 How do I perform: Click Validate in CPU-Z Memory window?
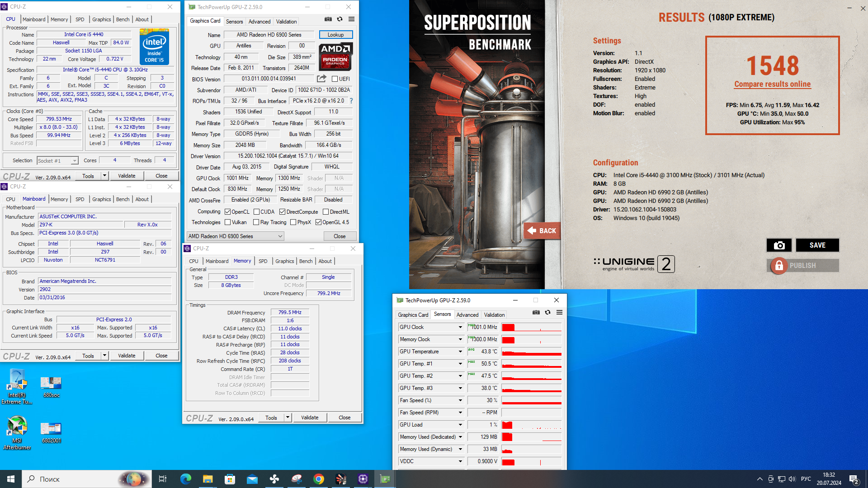pos(310,418)
